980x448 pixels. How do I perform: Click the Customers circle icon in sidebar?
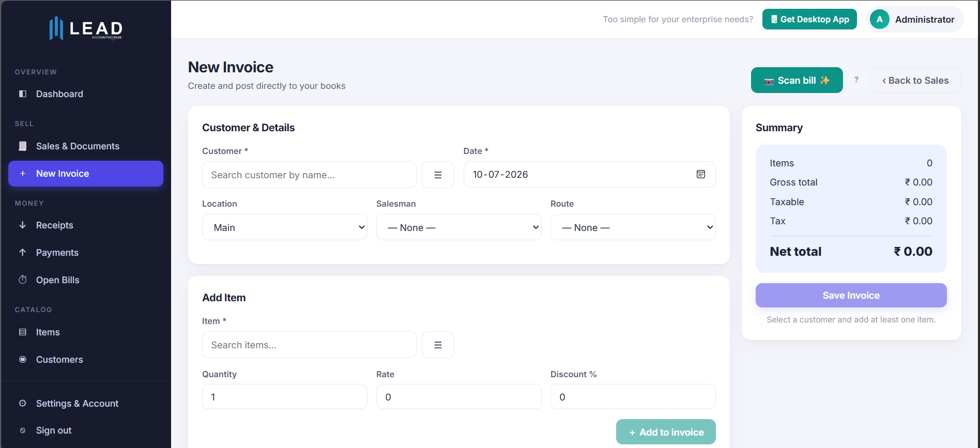point(23,360)
